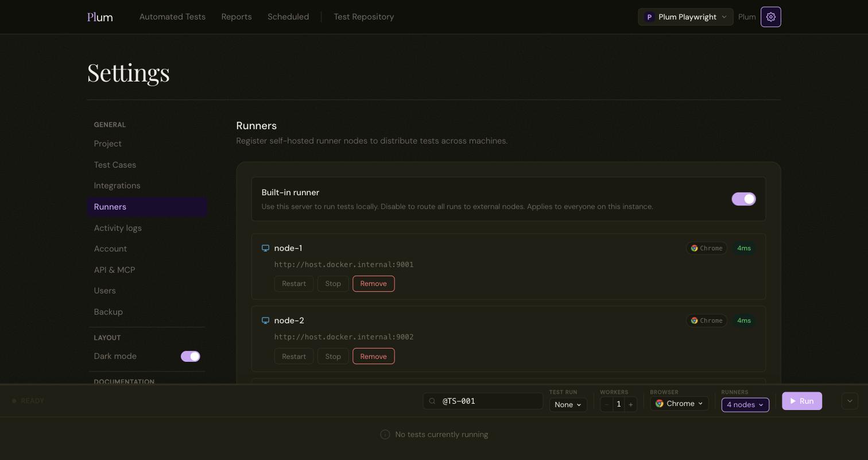Open the Scheduled page
Screen dimensions: 868x460
pyautogui.click(x=288, y=17)
